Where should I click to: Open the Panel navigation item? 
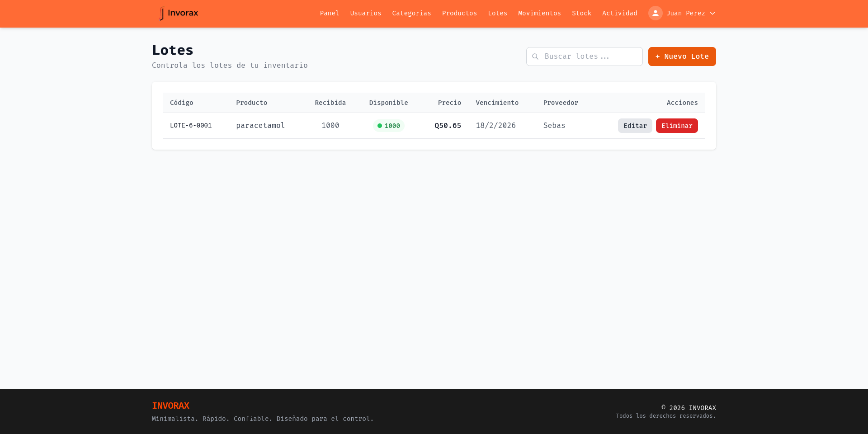click(329, 13)
